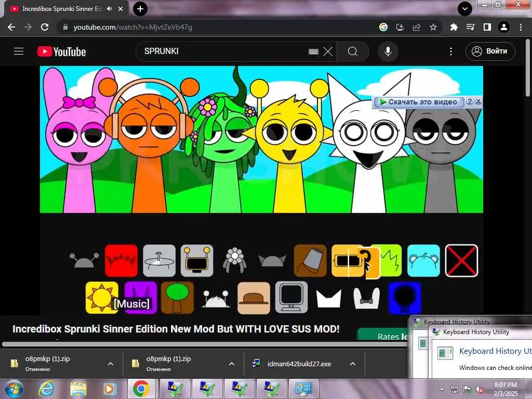Pick the gray antenna dome Sprunki icon

click(x=84, y=261)
